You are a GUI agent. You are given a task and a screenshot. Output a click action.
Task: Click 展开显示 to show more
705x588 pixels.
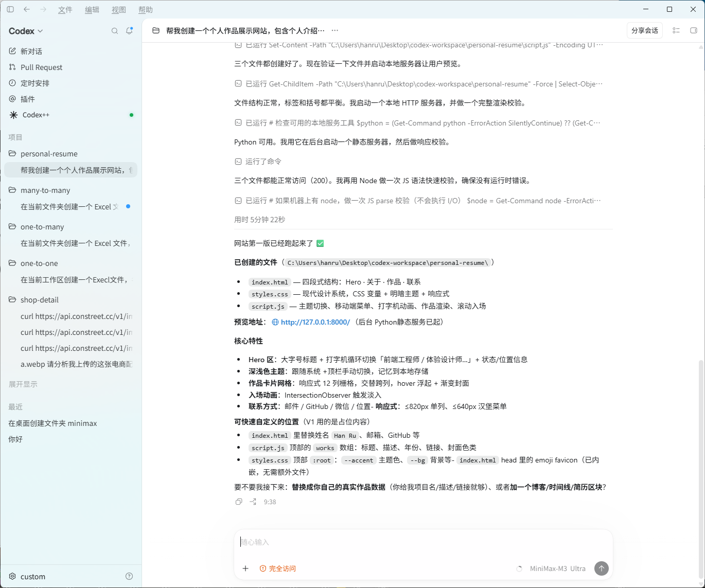[23, 384]
